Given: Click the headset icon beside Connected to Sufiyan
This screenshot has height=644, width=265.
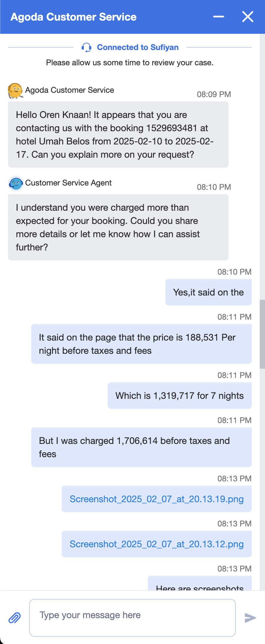Looking at the screenshot, I should pos(86,47).
